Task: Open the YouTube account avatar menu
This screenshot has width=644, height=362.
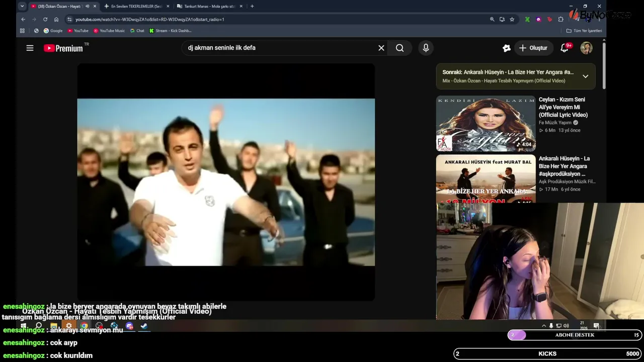Action: 586,48
